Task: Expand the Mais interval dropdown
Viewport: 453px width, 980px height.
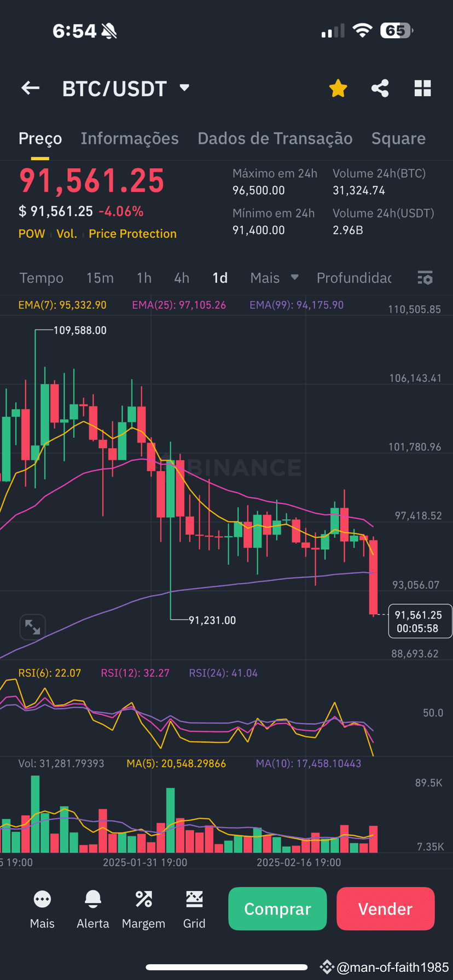Action: click(274, 278)
